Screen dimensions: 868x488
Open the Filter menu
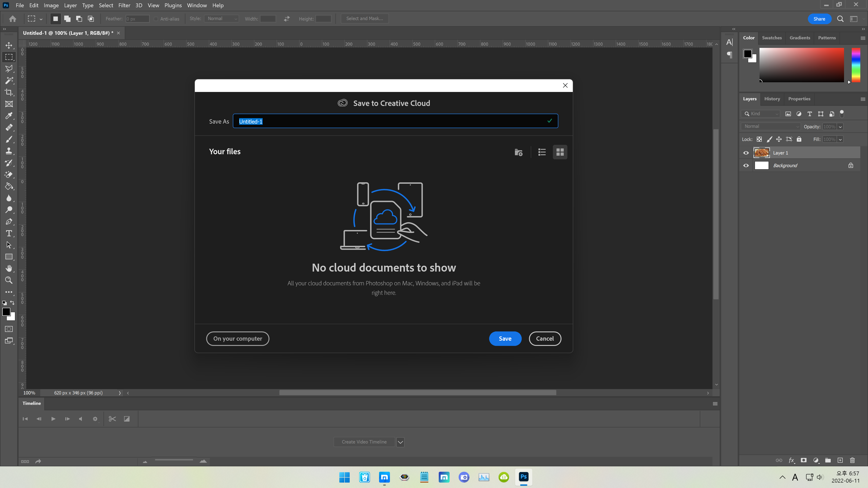click(x=124, y=5)
